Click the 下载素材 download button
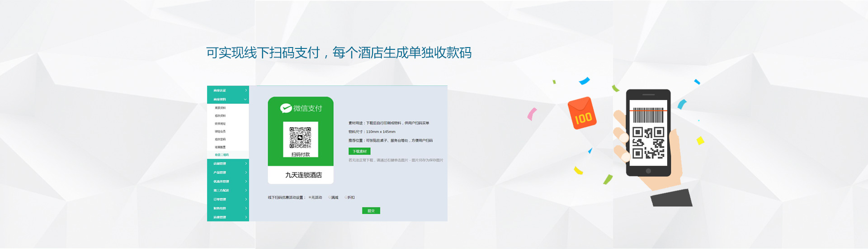The image size is (868, 249). pos(359,151)
